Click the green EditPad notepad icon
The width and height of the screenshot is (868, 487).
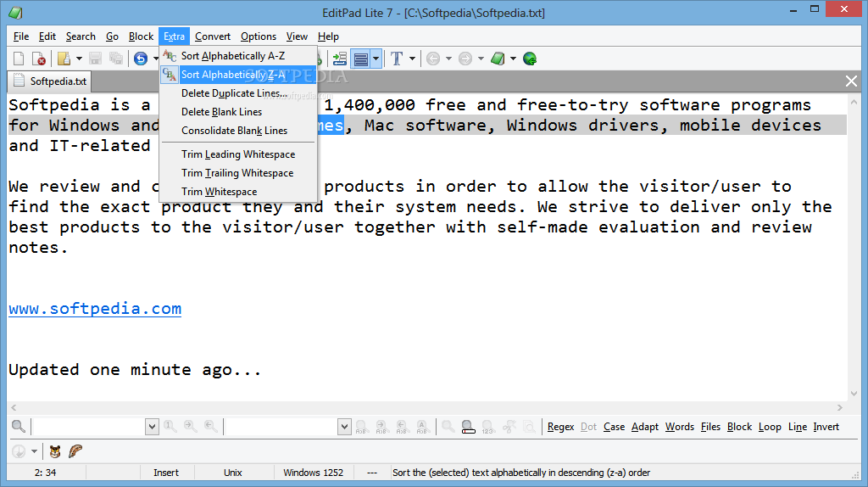(498, 59)
